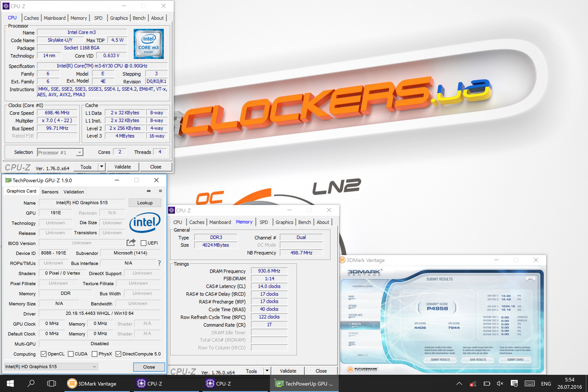Switch to the Caches tab in the top CPU-Z window
The height and width of the screenshot is (392, 588).
coord(31,18)
